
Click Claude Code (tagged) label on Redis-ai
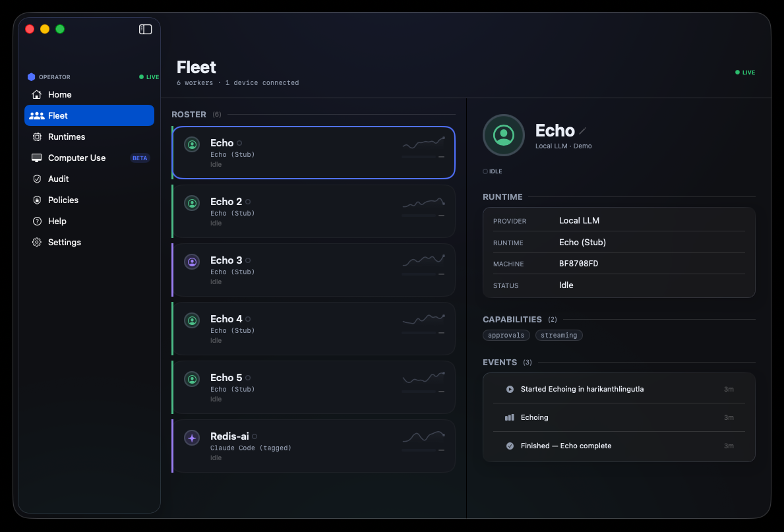tap(251, 448)
